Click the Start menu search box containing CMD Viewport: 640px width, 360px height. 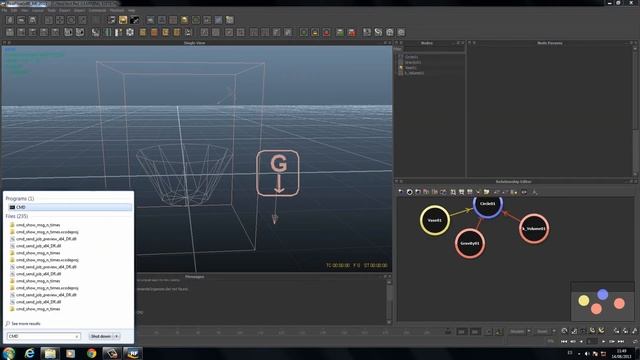[43, 336]
